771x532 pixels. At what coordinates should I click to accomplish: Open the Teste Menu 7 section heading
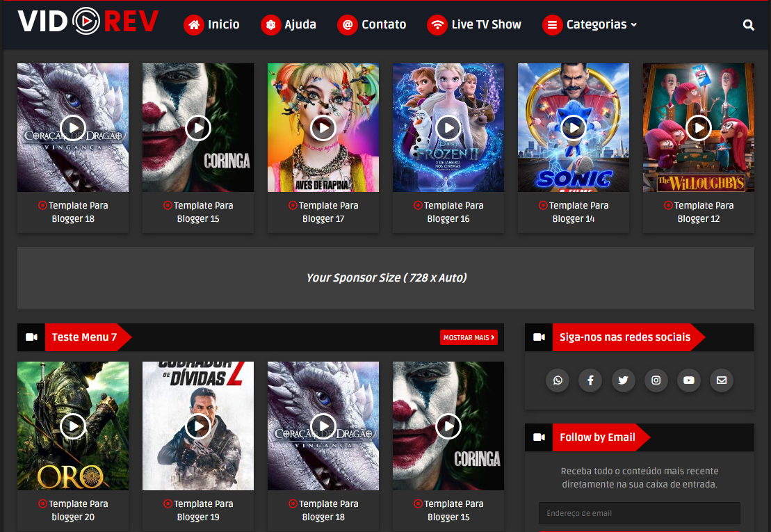point(84,337)
